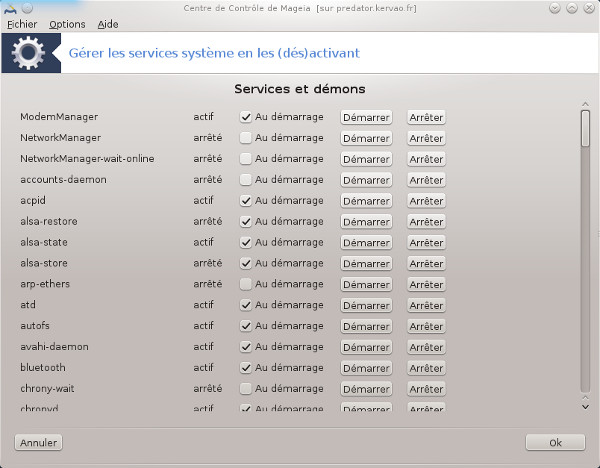Click the gear icon in the header banner
Viewport: 600px width, 468px height.
24,53
